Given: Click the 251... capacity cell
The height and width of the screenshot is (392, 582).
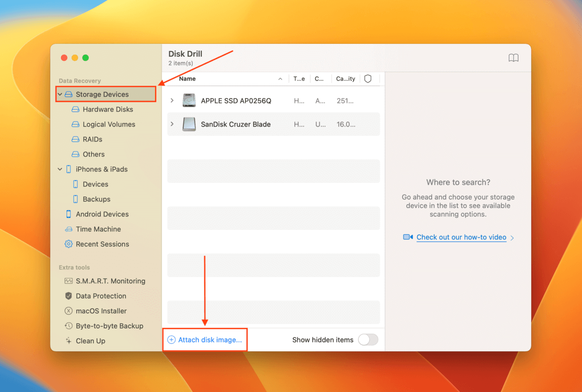Looking at the screenshot, I should [x=345, y=101].
